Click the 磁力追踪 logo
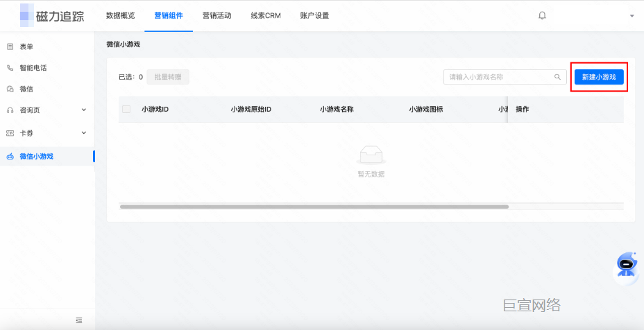This screenshot has width=644, height=330. tap(52, 15)
